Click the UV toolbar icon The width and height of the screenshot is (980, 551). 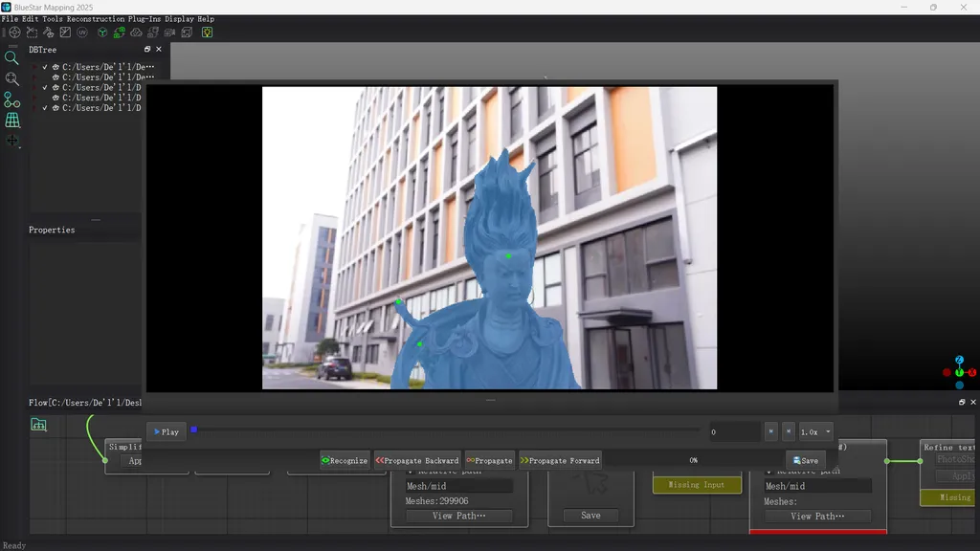pyautogui.click(x=82, y=33)
